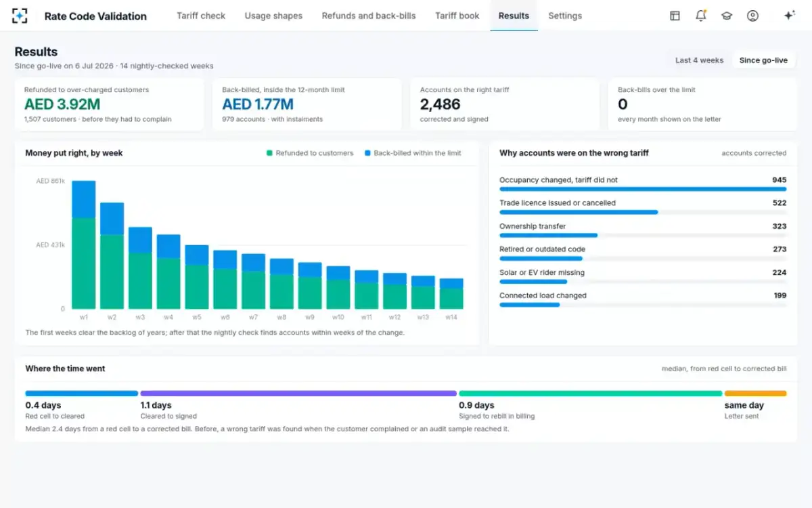Select the Results tab
Screen dimensions: 812x508
click(x=514, y=16)
